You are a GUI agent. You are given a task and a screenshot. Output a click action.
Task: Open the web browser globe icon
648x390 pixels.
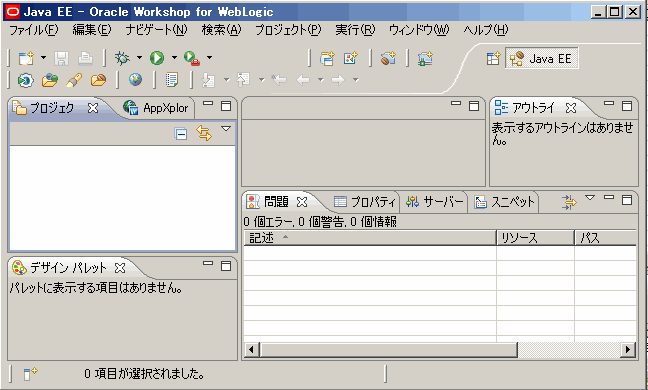pyautogui.click(x=135, y=79)
